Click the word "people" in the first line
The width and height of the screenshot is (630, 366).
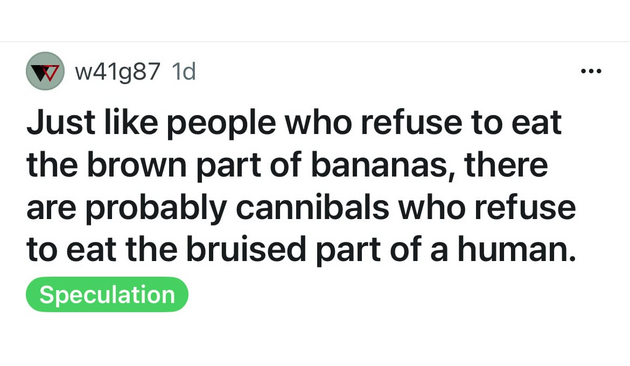pyautogui.click(x=221, y=125)
